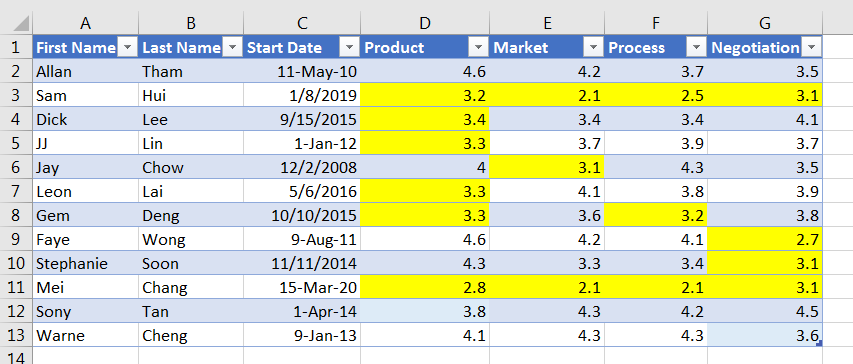Open the Negotiation filter dropdown
Screen dimensions: 853x364
pyautogui.click(x=812, y=48)
